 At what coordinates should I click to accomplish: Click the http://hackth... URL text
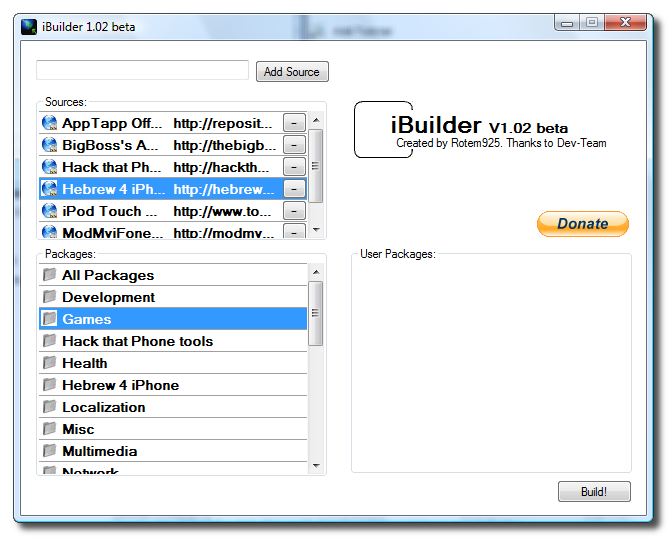coord(222,167)
